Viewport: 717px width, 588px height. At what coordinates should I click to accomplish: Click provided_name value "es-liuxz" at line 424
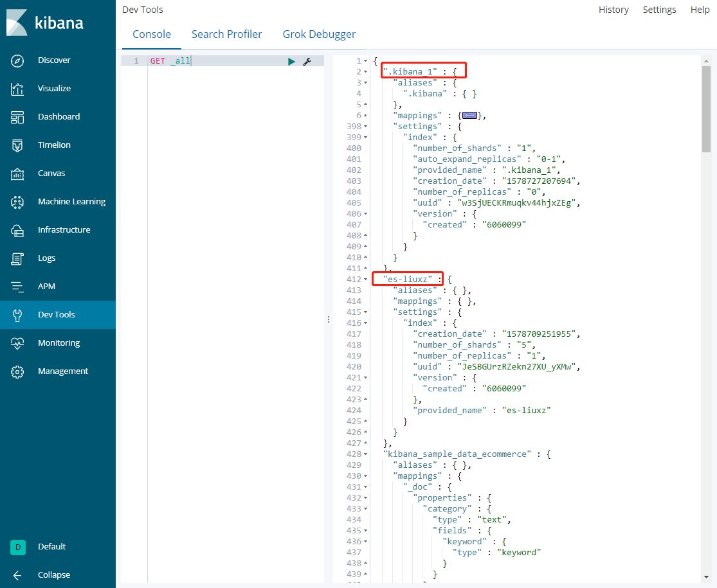coord(526,410)
